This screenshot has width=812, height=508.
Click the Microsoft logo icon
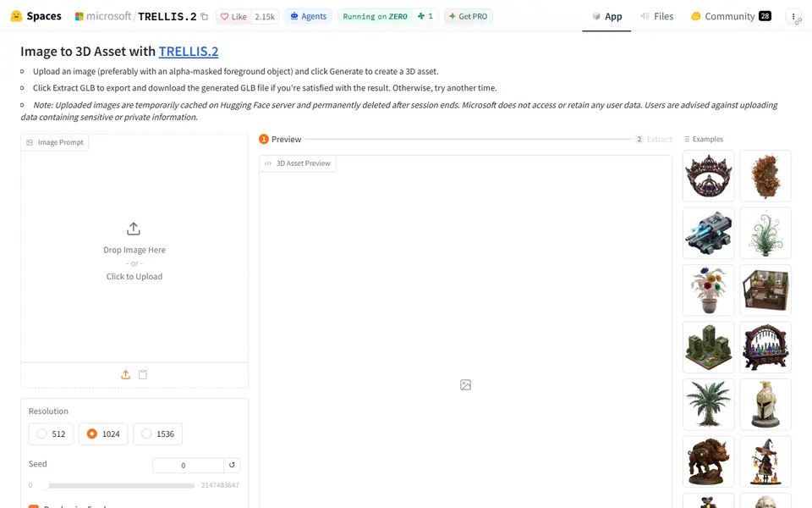(80, 17)
